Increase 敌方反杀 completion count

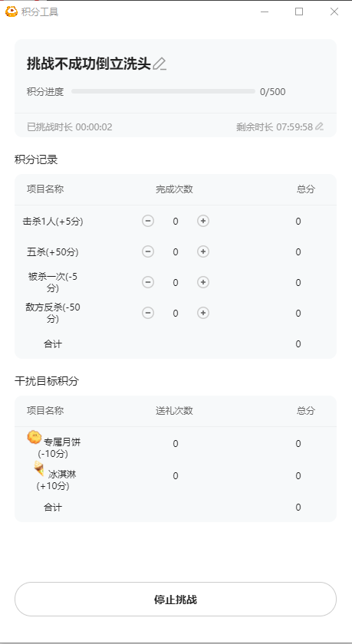pos(203,313)
